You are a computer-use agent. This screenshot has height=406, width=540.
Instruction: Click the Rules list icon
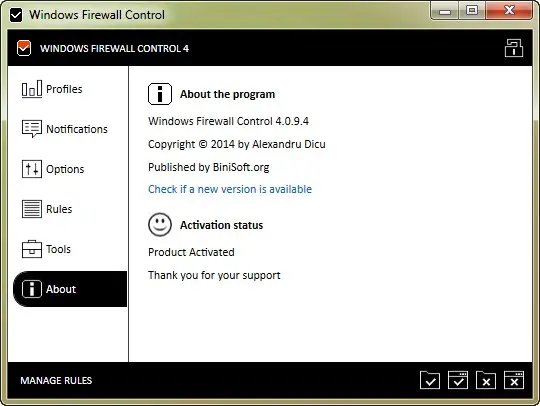point(32,209)
